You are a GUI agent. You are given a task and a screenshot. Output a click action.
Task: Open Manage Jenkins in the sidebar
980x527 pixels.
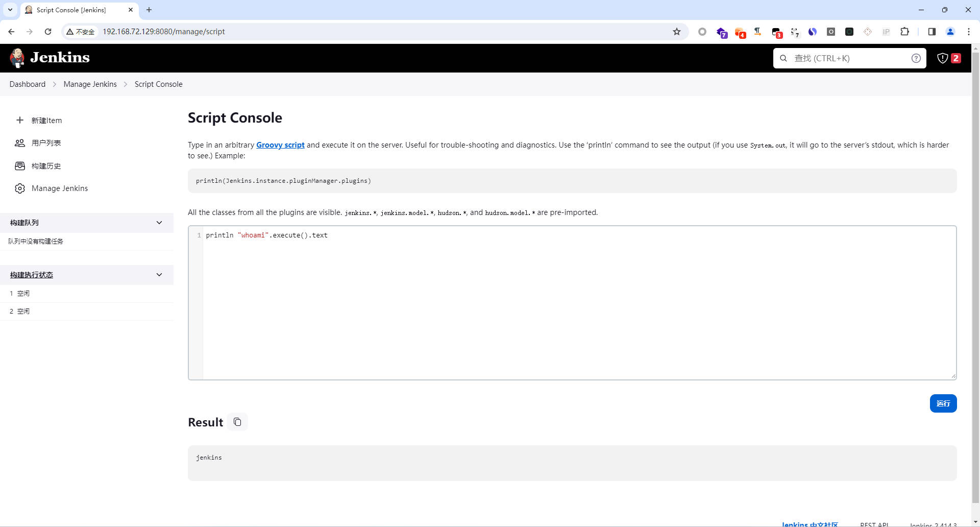pyautogui.click(x=60, y=188)
